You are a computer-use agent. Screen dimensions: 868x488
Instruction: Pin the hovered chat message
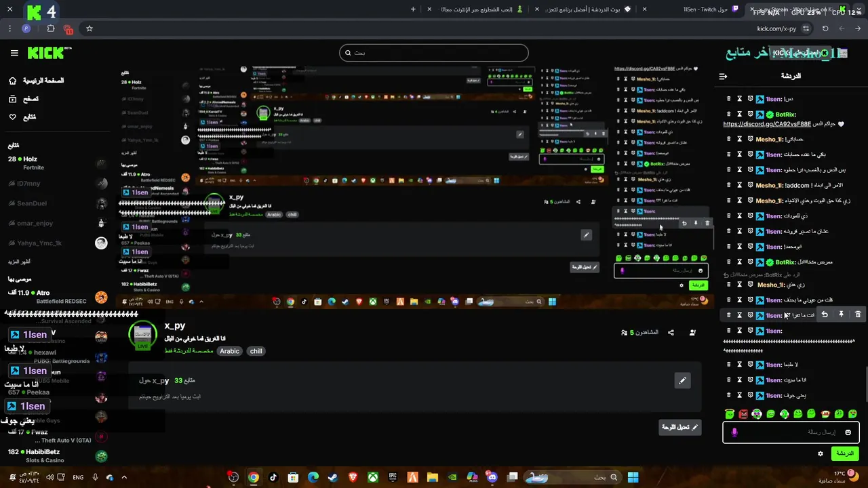[841, 314]
